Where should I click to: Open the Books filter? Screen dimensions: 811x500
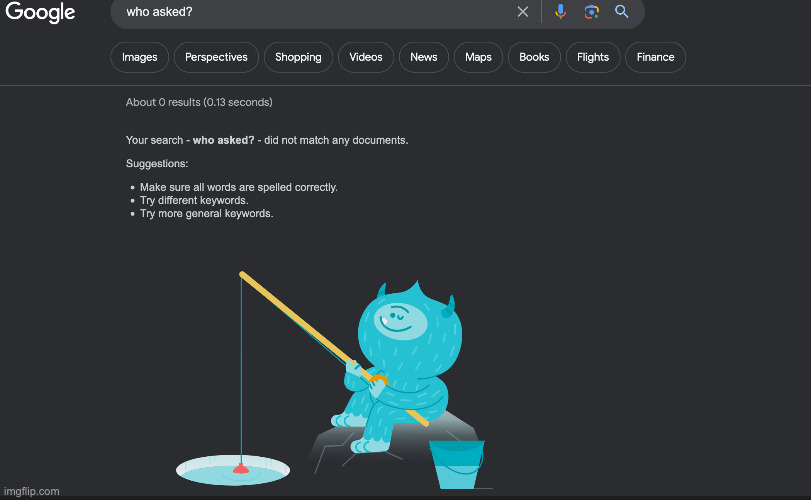pos(534,57)
